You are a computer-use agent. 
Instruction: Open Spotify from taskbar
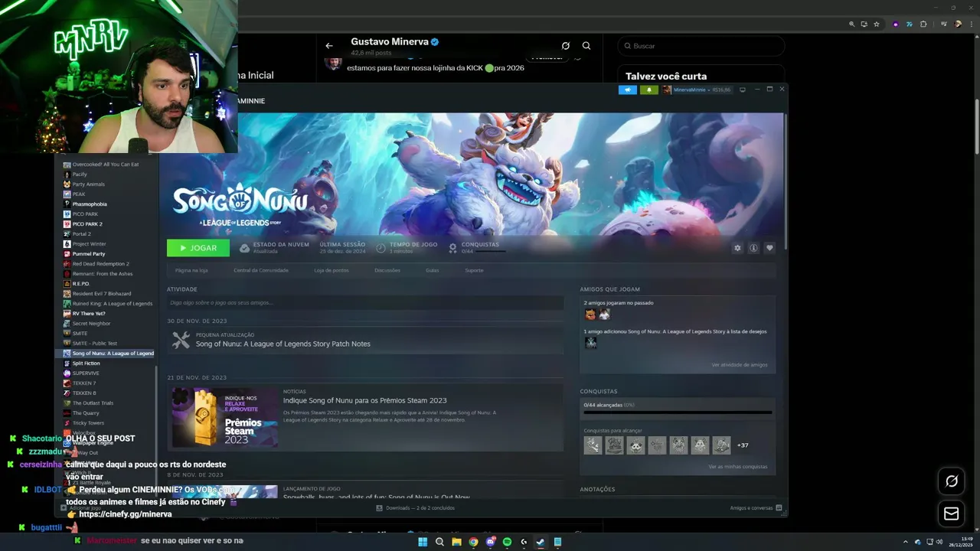(x=507, y=542)
